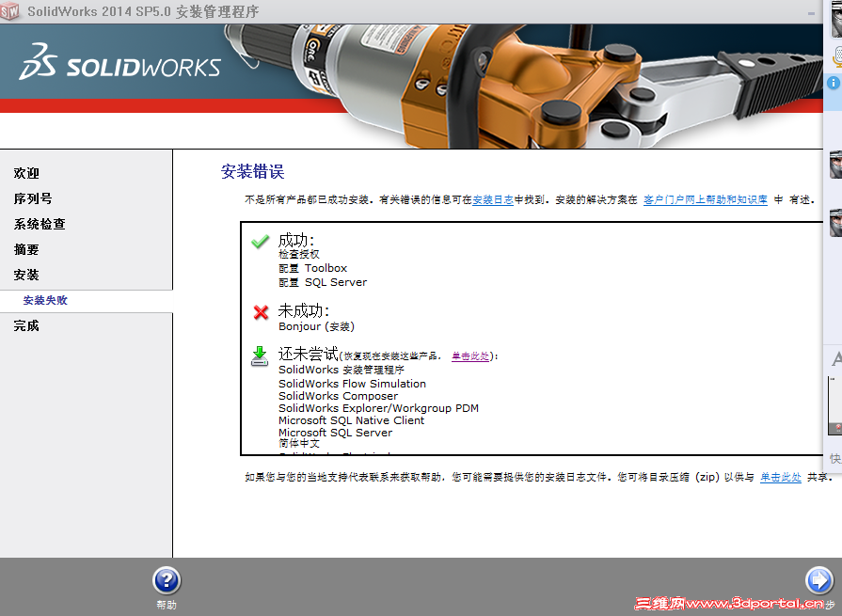Click the SOLIDWORKS logo in banner
Viewport: 842px width, 616px height.
[119, 63]
